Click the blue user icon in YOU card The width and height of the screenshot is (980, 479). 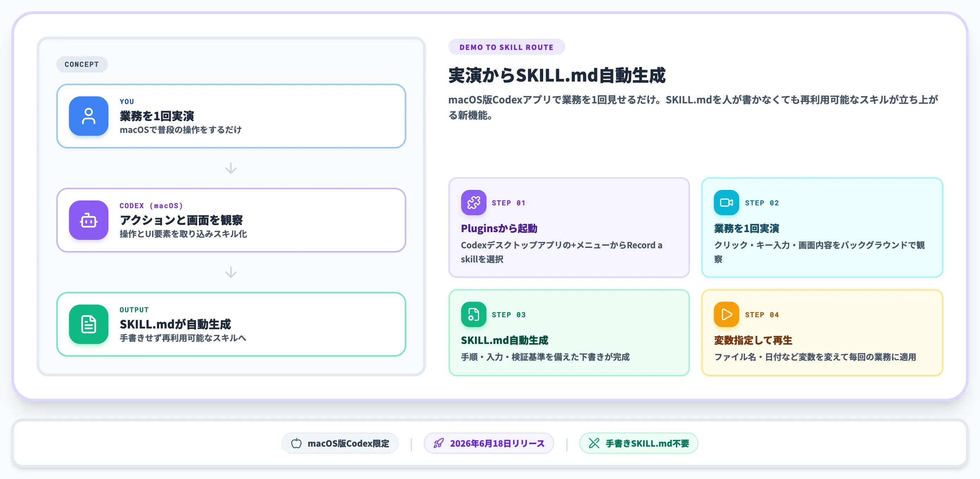[x=89, y=116]
